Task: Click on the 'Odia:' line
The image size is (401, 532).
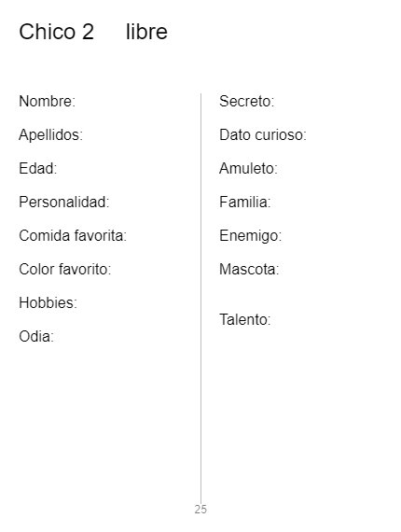Action: (x=36, y=337)
